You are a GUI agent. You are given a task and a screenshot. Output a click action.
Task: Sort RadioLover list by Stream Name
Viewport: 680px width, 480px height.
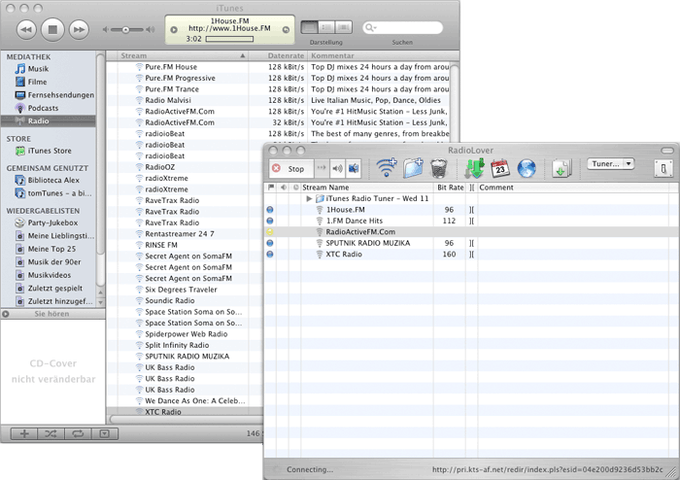[367, 187]
